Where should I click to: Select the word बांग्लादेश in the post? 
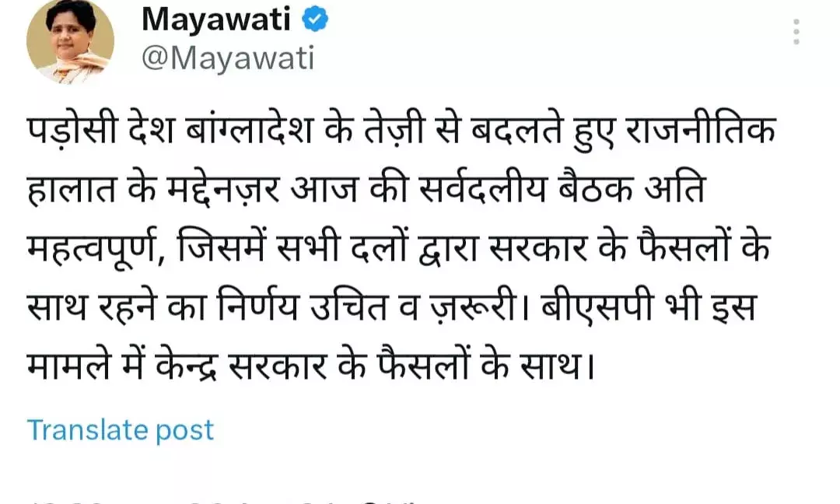pos(250,130)
